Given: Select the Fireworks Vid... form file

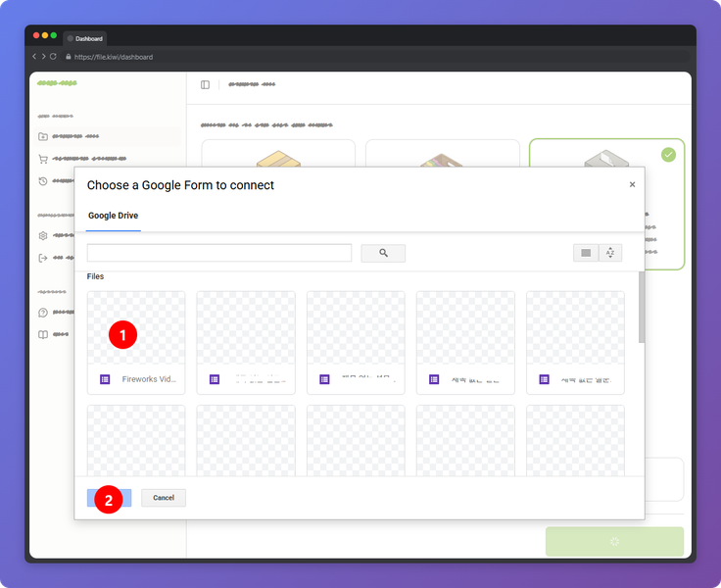Looking at the screenshot, I should pos(136,342).
